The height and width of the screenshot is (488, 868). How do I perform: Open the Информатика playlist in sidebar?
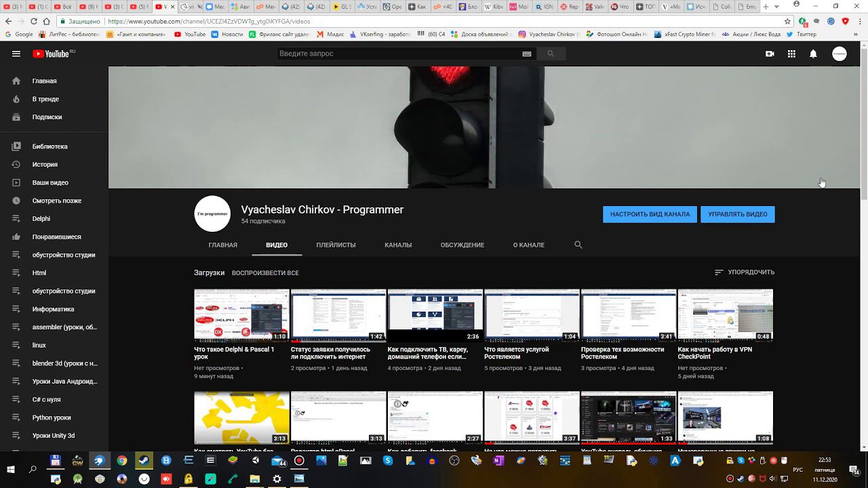[54, 309]
